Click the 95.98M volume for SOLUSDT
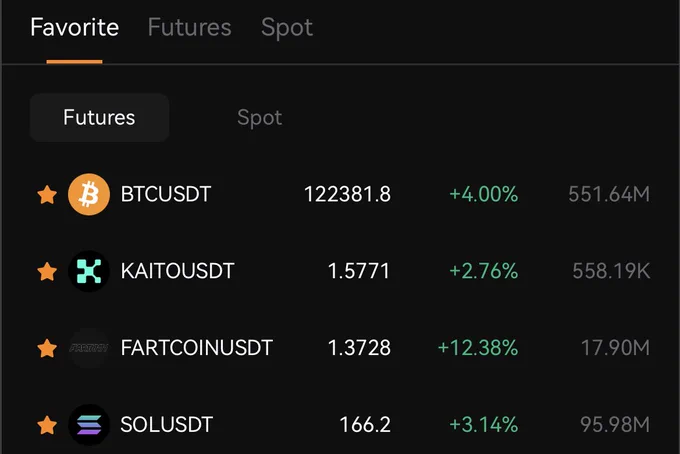680x454 pixels. [x=615, y=425]
